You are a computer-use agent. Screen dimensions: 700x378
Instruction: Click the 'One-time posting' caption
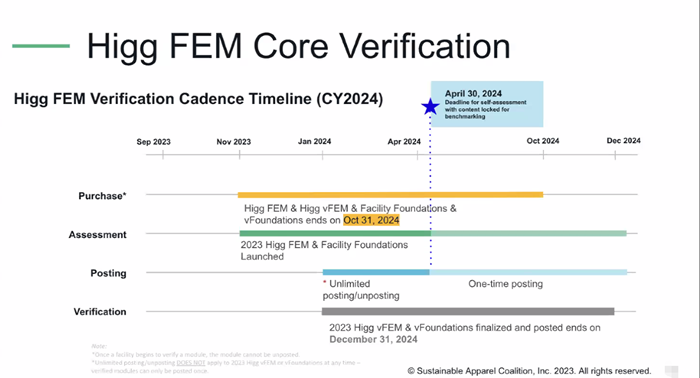505,284
